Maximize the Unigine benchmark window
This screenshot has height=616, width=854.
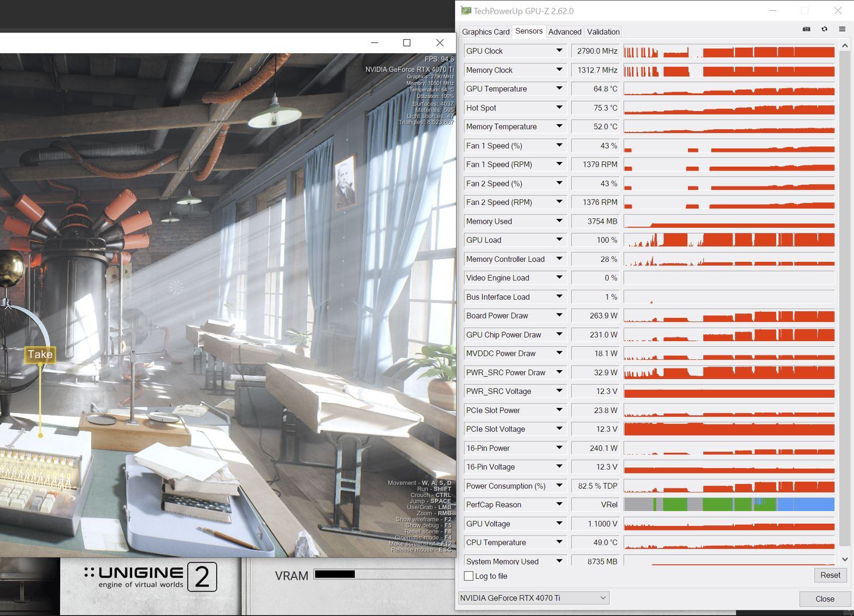pyautogui.click(x=407, y=43)
